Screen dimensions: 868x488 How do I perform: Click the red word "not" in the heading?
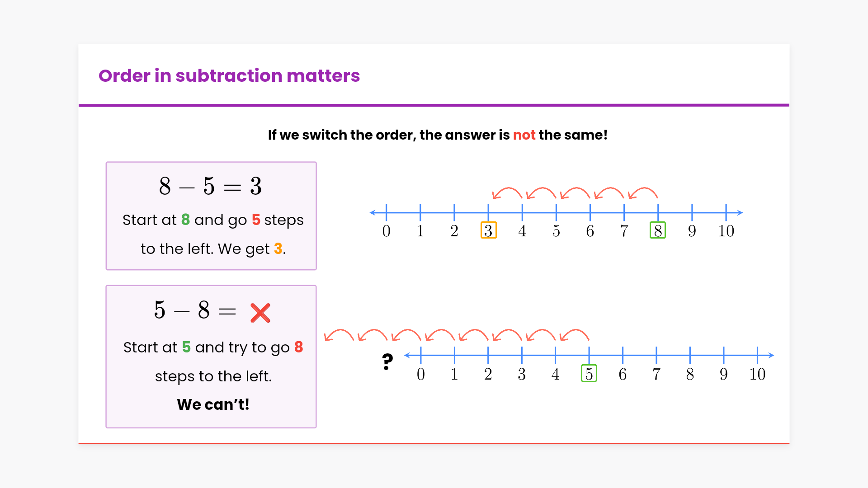524,135
